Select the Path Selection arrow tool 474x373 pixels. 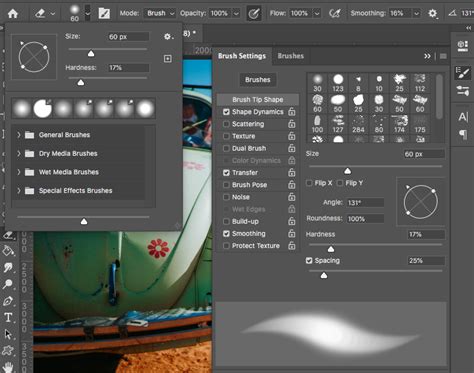[8, 334]
